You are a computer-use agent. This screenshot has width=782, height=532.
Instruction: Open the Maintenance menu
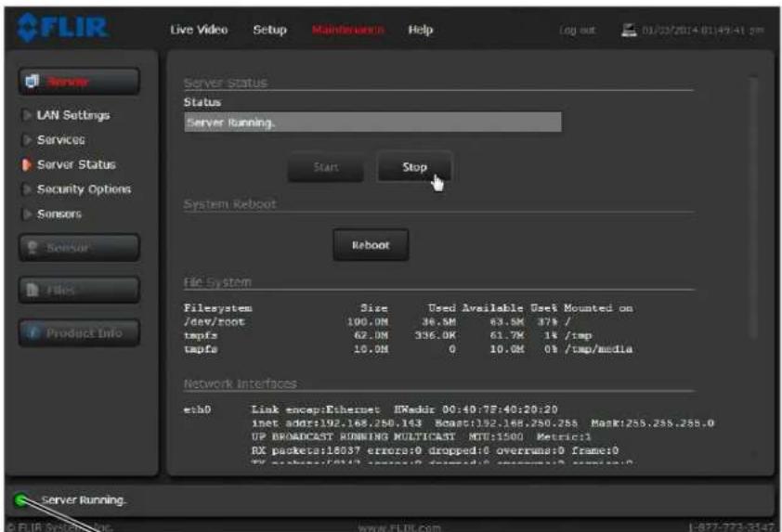(348, 30)
